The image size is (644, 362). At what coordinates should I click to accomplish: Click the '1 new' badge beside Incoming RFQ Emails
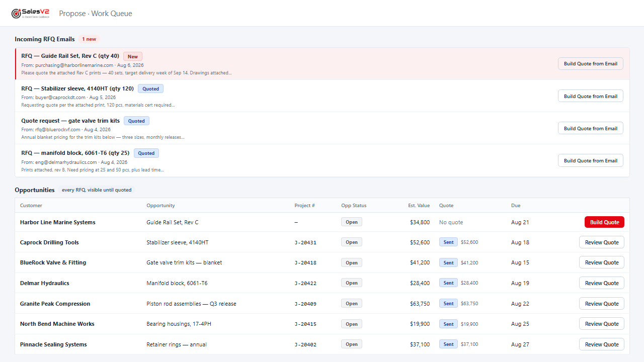click(89, 39)
